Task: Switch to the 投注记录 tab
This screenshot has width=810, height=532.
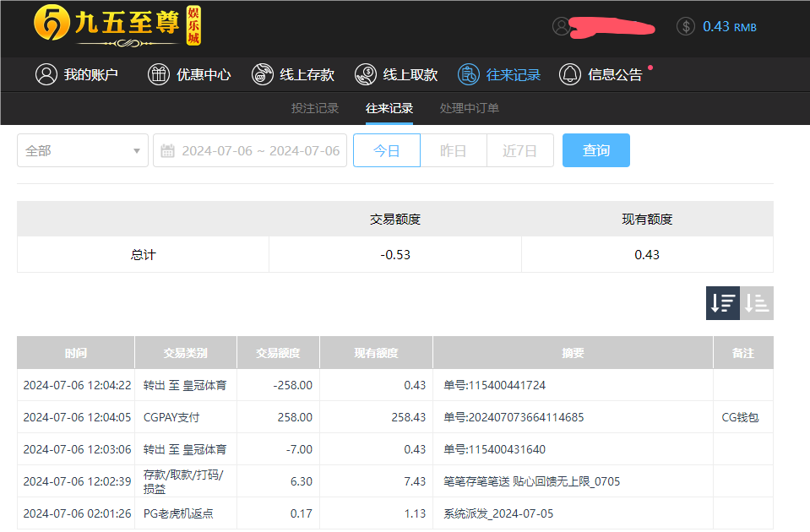Action: tap(315, 108)
